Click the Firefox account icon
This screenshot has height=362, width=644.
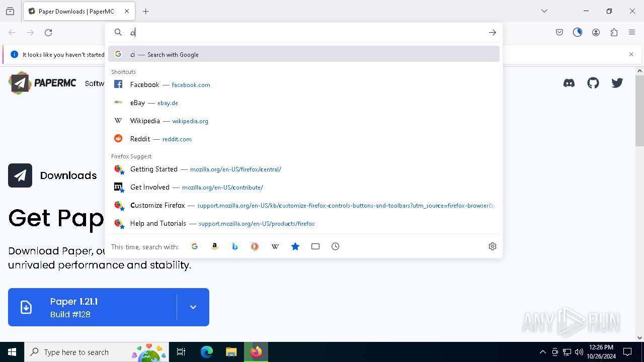[x=596, y=32]
